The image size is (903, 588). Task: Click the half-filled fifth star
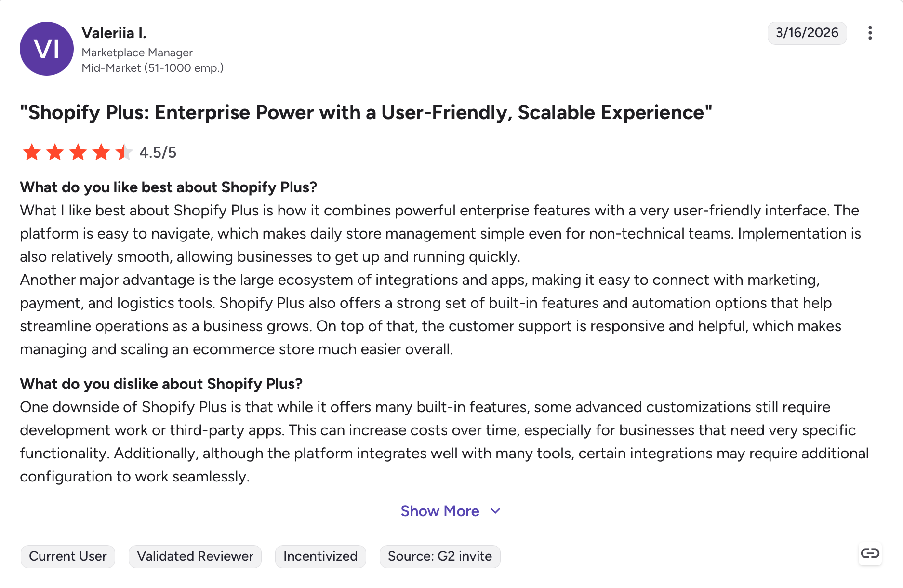pyautogui.click(x=124, y=152)
